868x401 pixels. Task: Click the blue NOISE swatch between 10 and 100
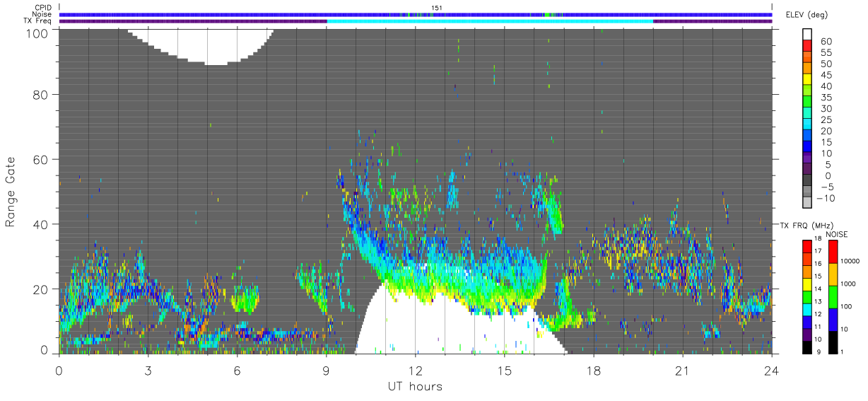pyautogui.click(x=833, y=320)
